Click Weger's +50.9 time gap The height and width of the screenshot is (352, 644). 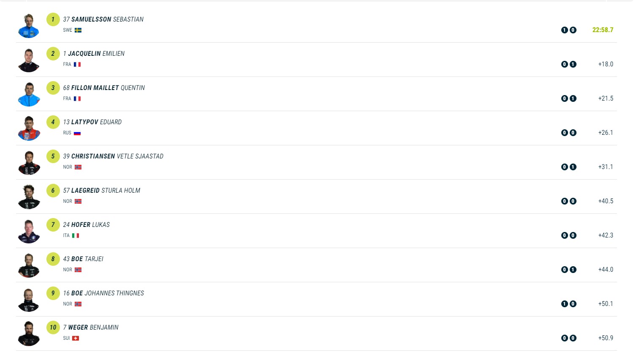click(x=606, y=338)
